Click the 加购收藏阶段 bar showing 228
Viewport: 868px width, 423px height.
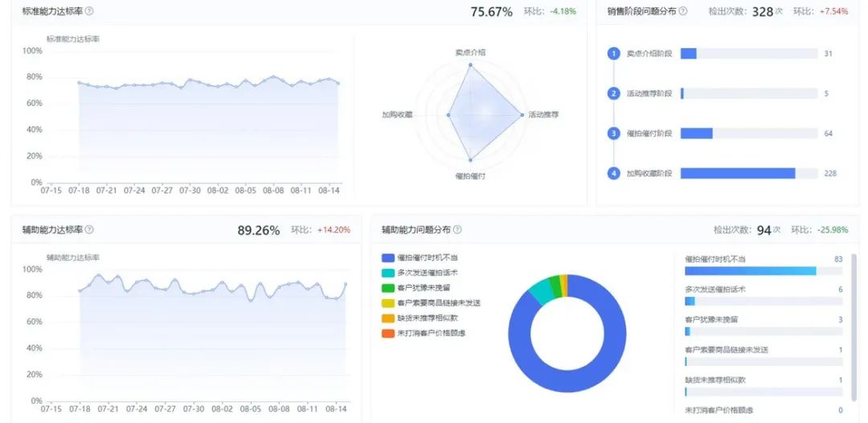[x=737, y=173]
